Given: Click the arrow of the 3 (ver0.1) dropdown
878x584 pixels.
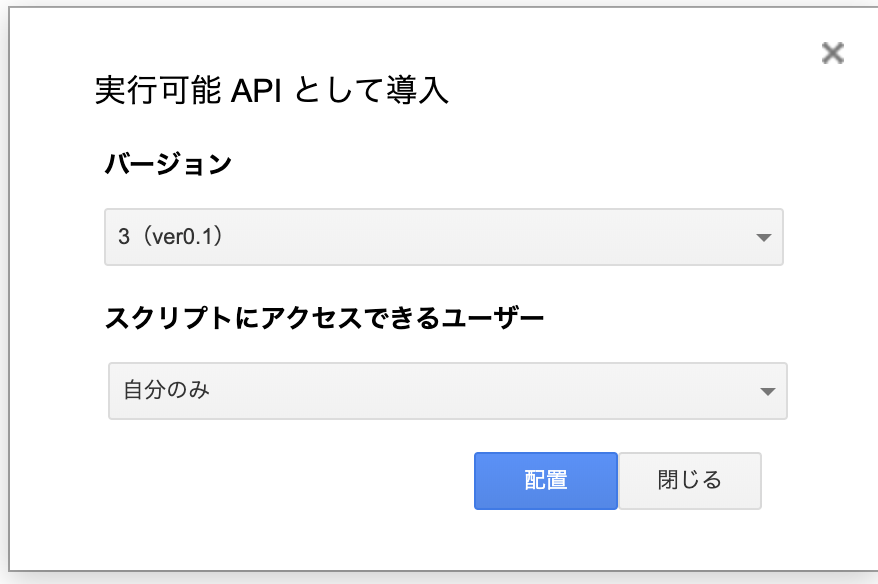Looking at the screenshot, I should [x=763, y=237].
